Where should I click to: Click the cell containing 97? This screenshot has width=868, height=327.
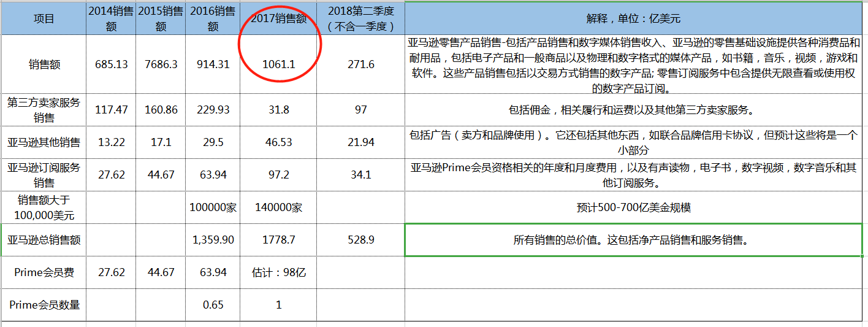[x=360, y=110]
